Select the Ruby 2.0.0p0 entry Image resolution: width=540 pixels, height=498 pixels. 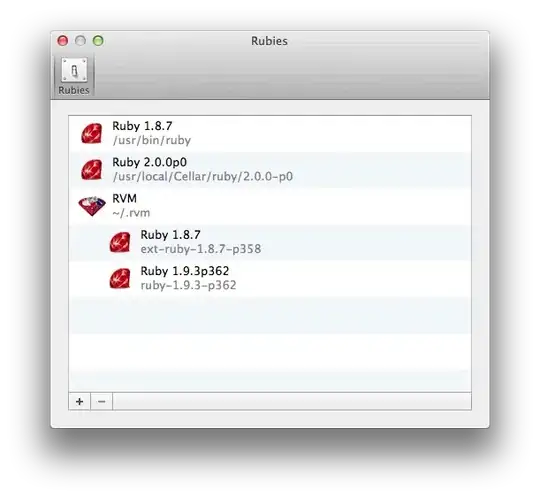click(270, 170)
